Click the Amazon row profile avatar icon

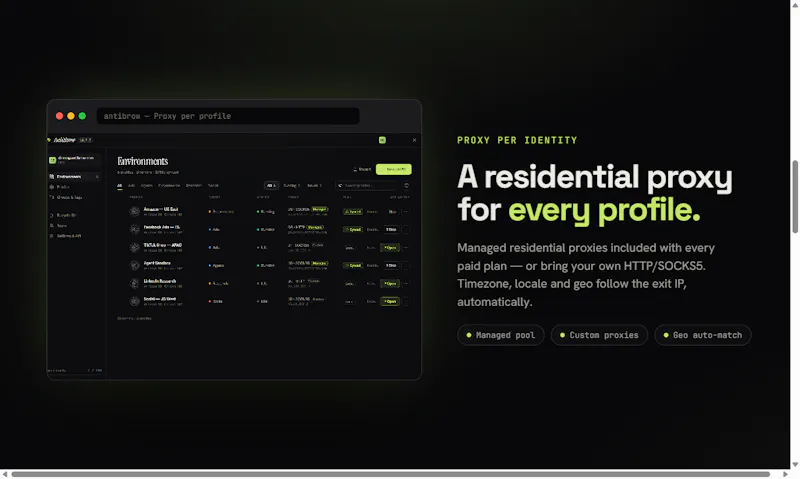pos(134,211)
